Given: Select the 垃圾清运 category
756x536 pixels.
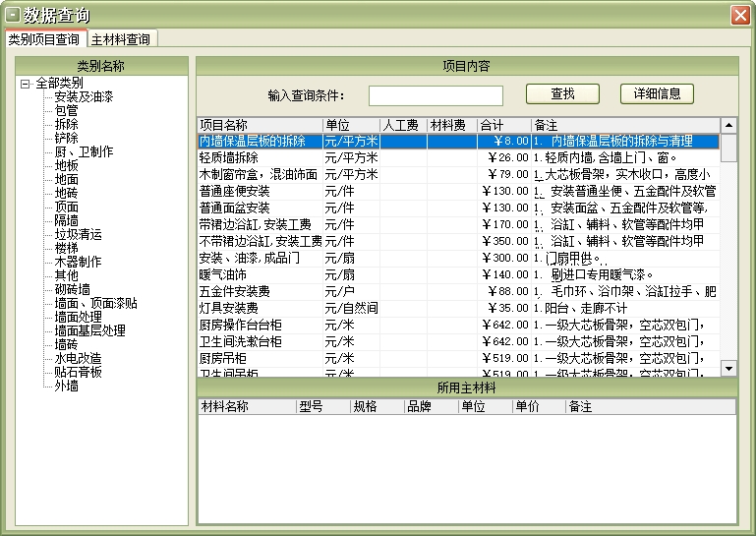Looking at the screenshot, I should (x=78, y=235).
